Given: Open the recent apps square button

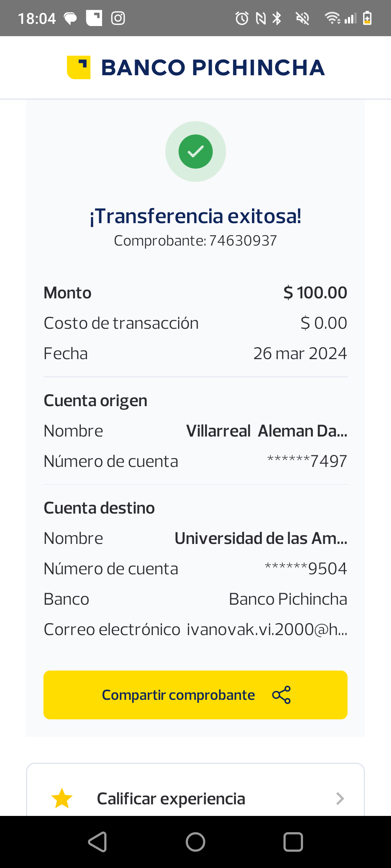Looking at the screenshot, I should (293, 842).
